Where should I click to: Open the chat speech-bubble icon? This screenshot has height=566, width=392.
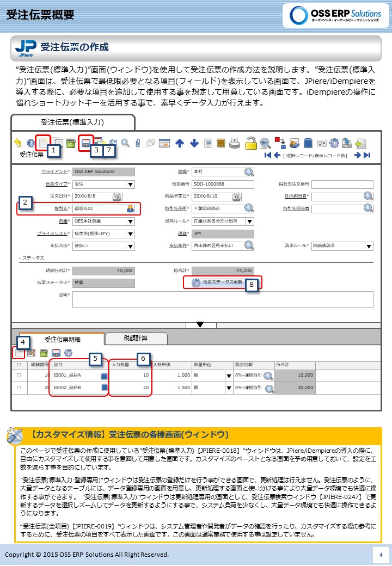point(150,143)
